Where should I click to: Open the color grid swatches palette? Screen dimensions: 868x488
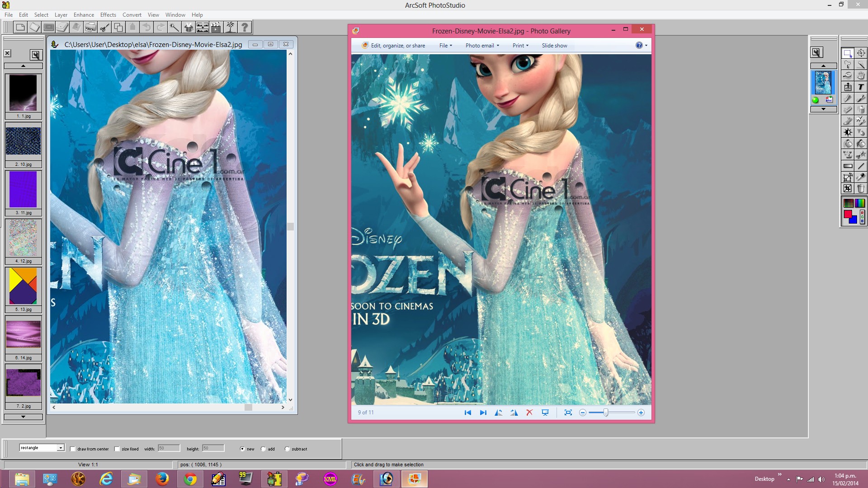coord(849,203)
